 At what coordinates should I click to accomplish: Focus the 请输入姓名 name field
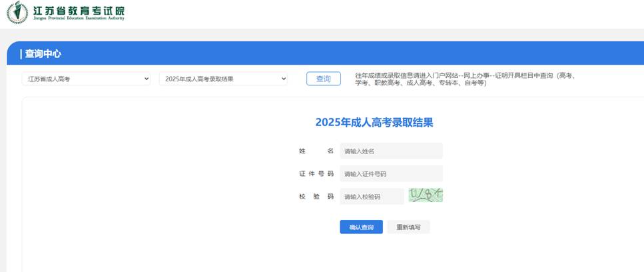pos(391,151)
